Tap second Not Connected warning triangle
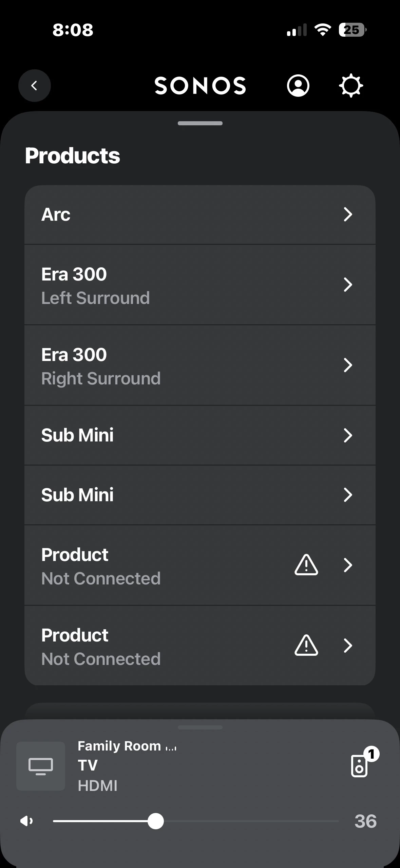The height and width of the screenshot is (868, 400). (x=306, y=645)
